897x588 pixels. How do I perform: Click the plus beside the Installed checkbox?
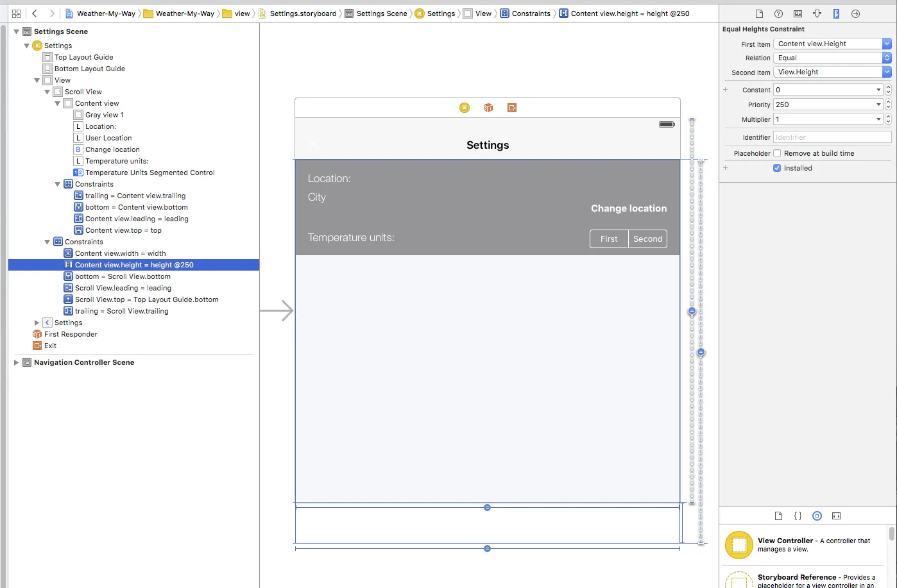click(726, 168)
